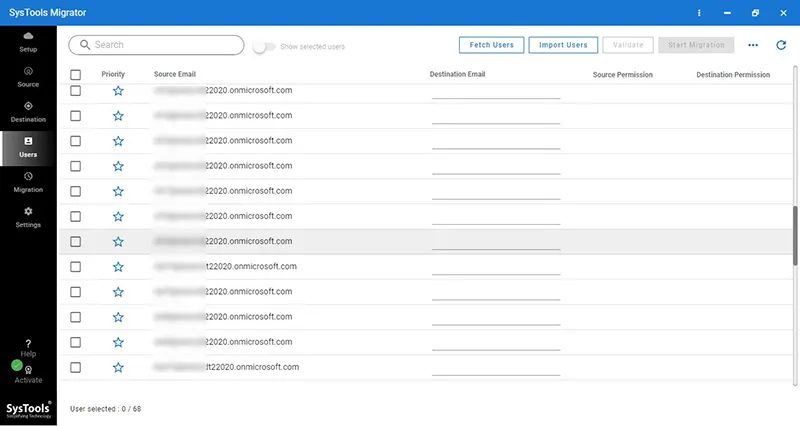
Task: Click the SysTools logo in sidebar
Action: (28, 410)
